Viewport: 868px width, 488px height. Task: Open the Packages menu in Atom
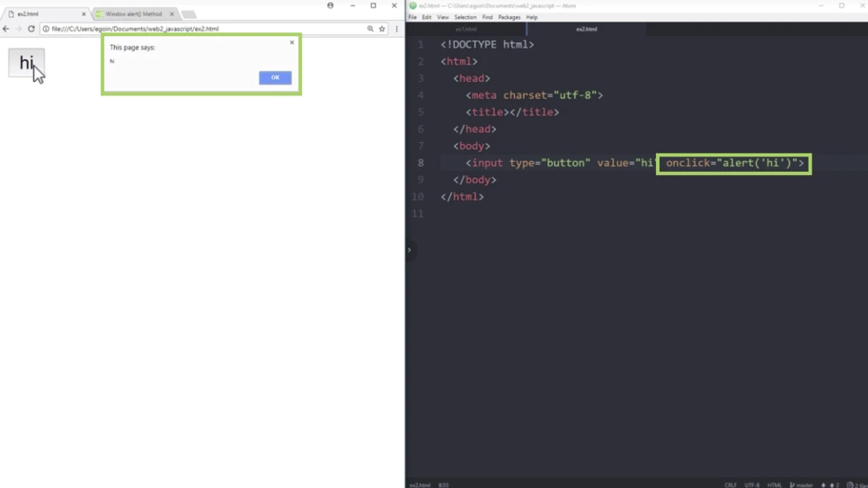[x=509, y=17]
